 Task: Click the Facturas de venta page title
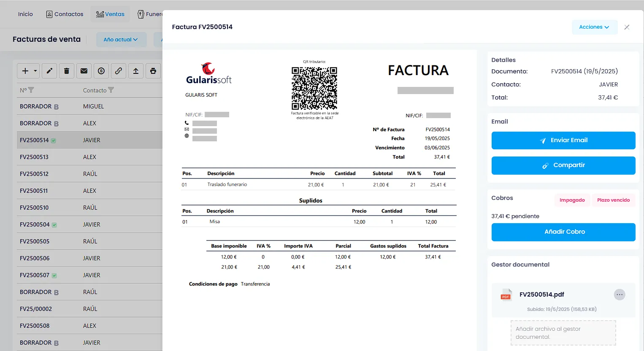tap(46, 39)
